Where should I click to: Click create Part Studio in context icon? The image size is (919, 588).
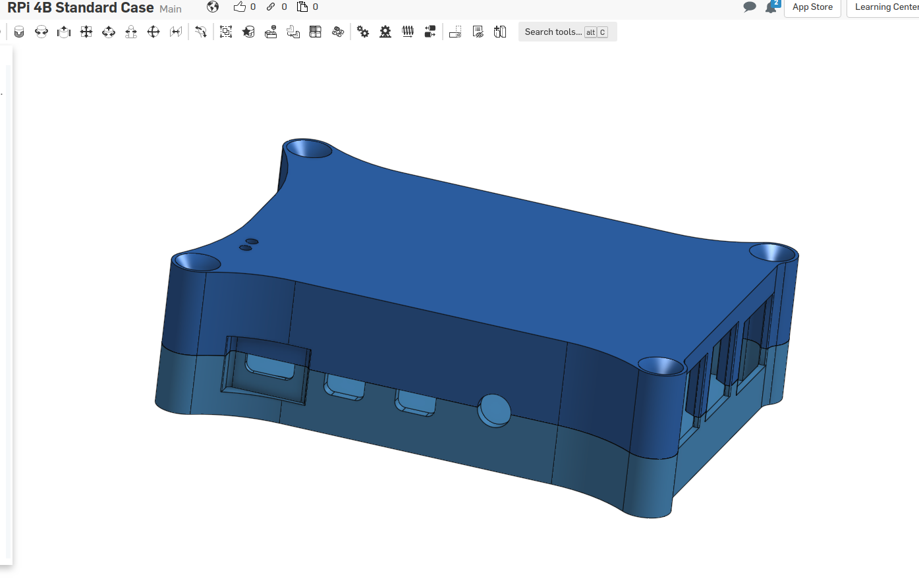coord(500,32)
